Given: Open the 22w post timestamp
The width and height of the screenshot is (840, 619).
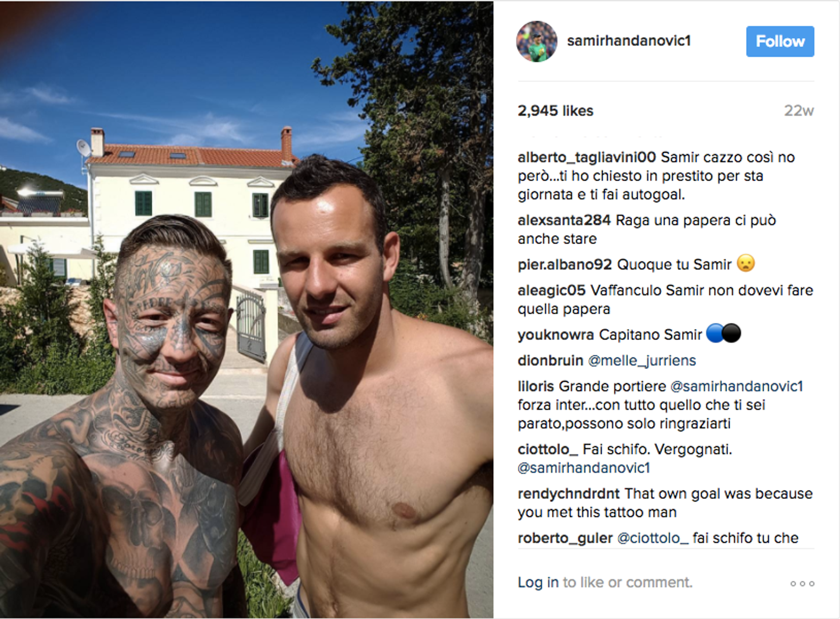Looking at the screenshot, I should coord(798,111).
